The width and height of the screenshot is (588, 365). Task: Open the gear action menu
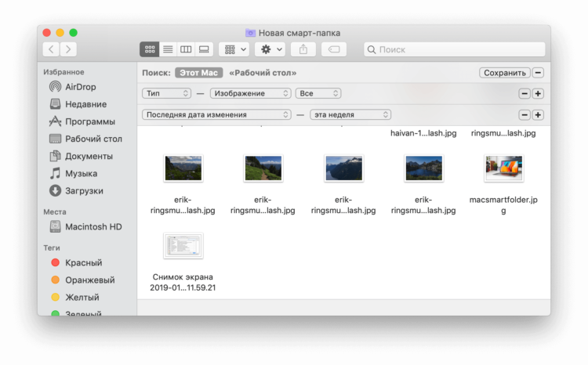(x=270, y=49)
